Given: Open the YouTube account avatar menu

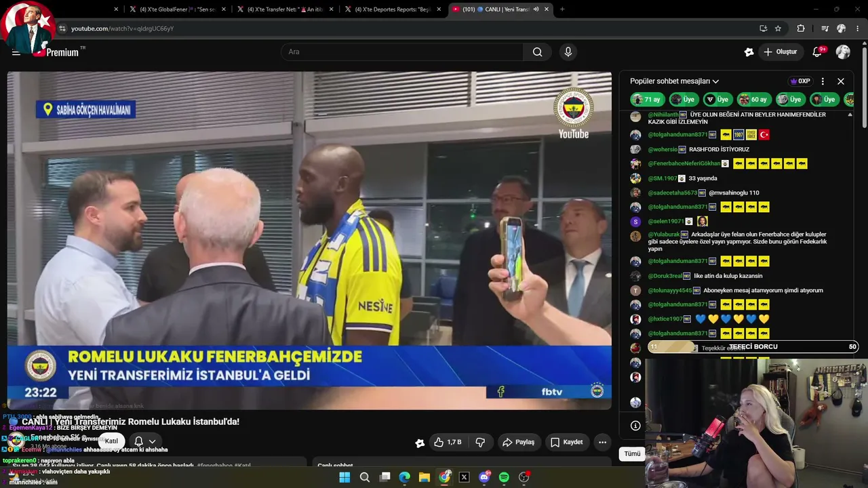Looking at the screenshot, I should pos(843,52).
